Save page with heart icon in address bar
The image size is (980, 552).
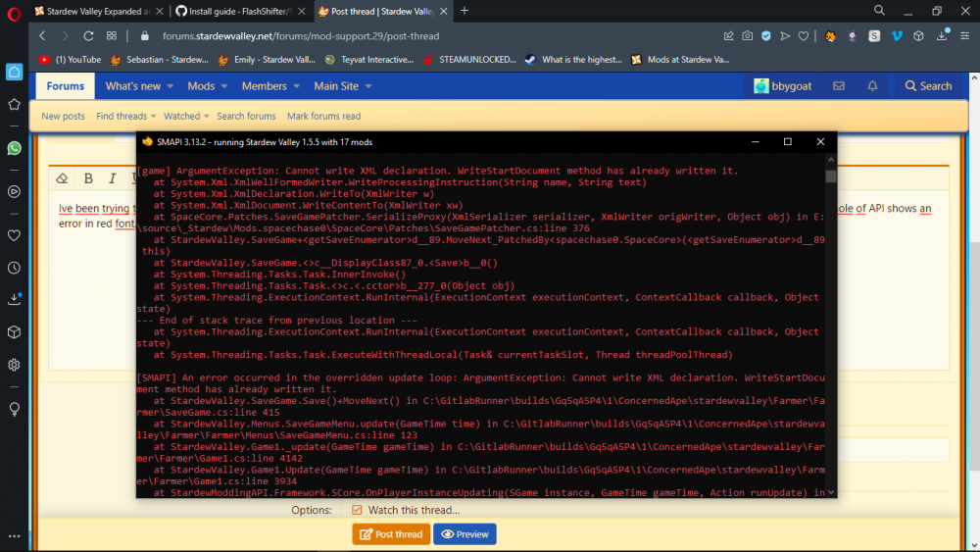[x=804, y=36]
